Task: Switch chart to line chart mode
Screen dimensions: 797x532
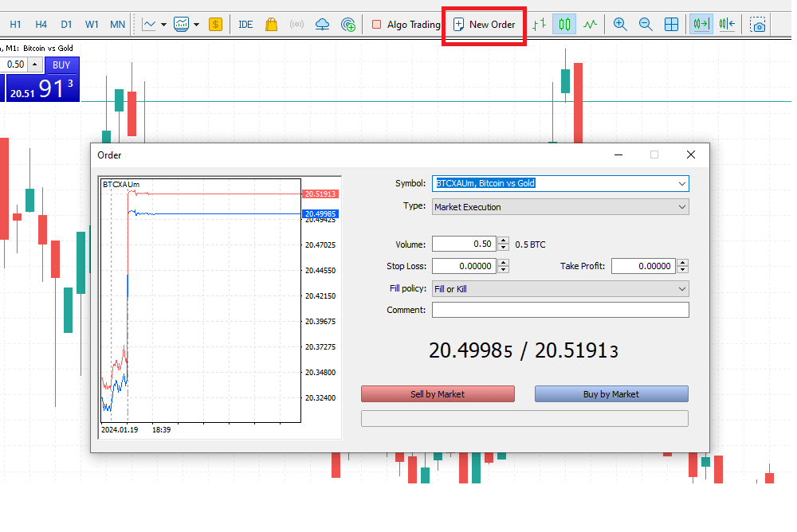Action: (x=590, y=24)
